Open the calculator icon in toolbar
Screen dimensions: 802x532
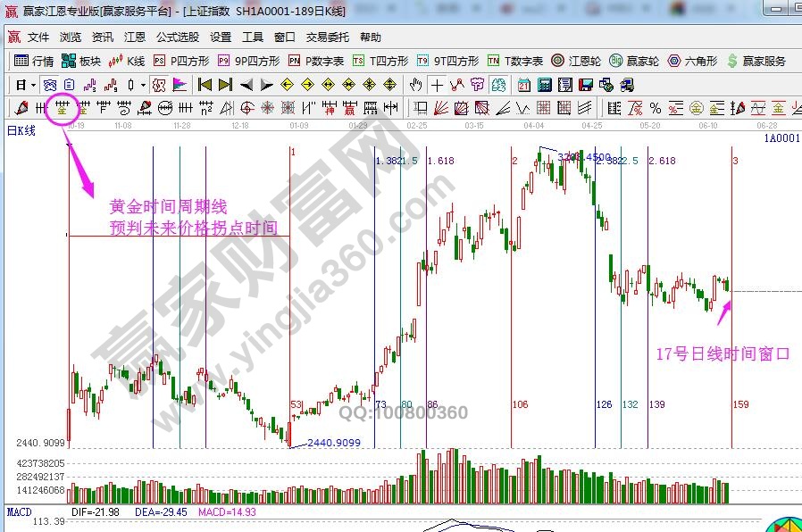(544, 85)
